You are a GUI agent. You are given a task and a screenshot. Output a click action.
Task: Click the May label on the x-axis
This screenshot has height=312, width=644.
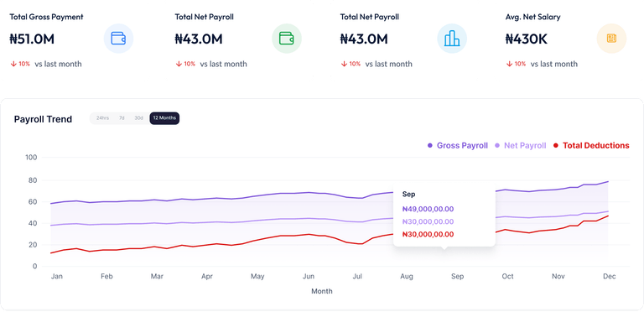point(257,276)
